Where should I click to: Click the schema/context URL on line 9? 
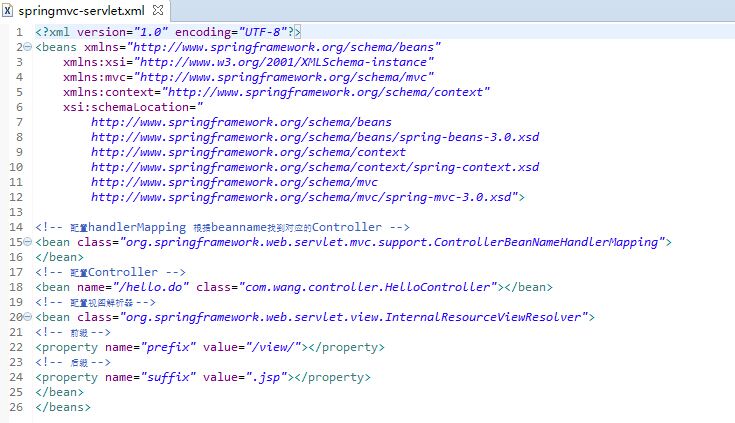click(x=248, y=152)
